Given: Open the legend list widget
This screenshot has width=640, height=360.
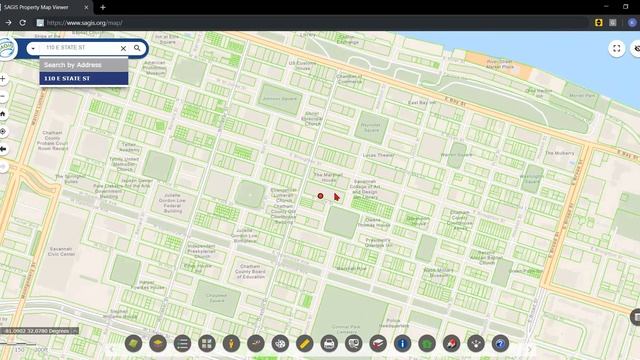Looking at the screenshot, I should (182, 344).
